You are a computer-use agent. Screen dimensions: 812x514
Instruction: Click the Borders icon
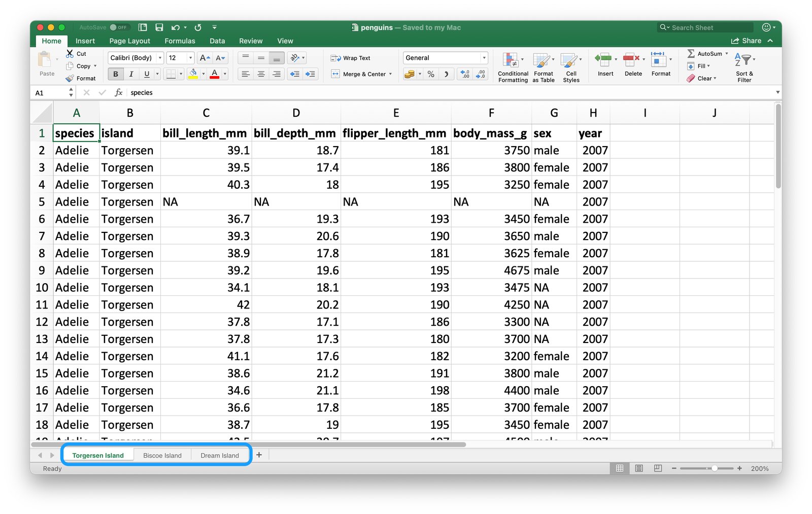tap(172, 74)
